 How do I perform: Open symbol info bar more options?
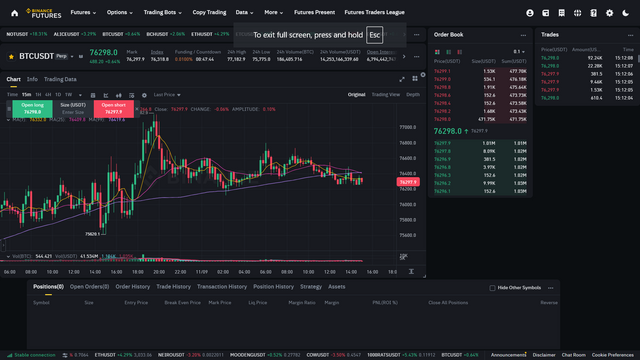pos(416,57)
